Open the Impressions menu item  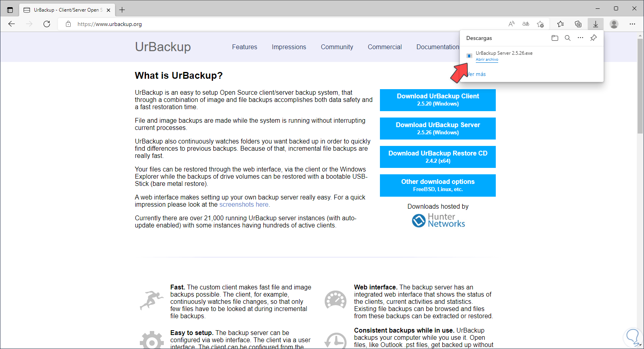pyautogui.click(x=289, y=47)
